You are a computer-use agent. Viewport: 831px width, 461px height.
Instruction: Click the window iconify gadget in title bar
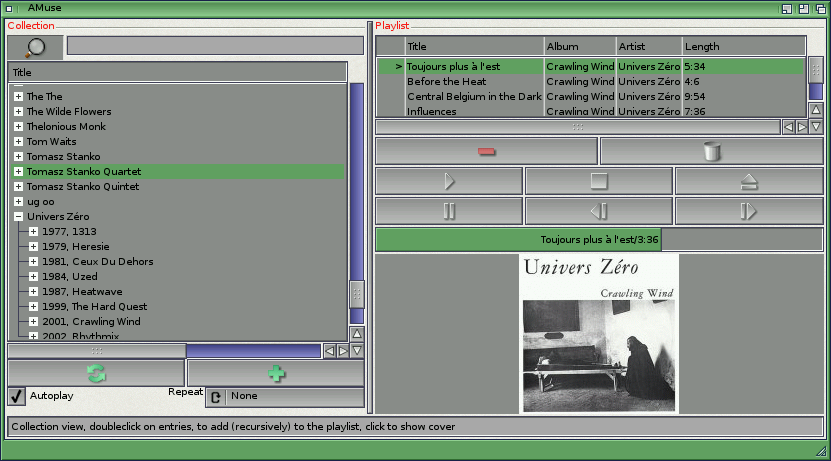787,8
